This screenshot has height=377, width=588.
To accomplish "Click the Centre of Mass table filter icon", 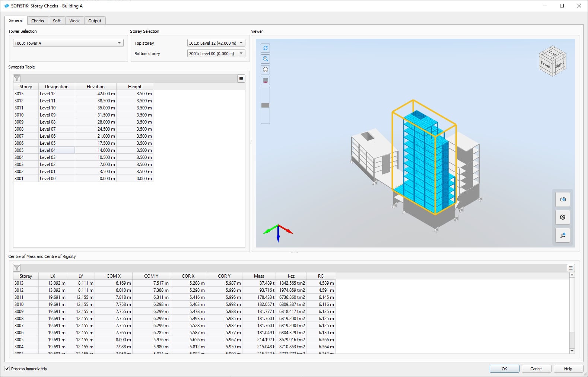I will (17, 268).
